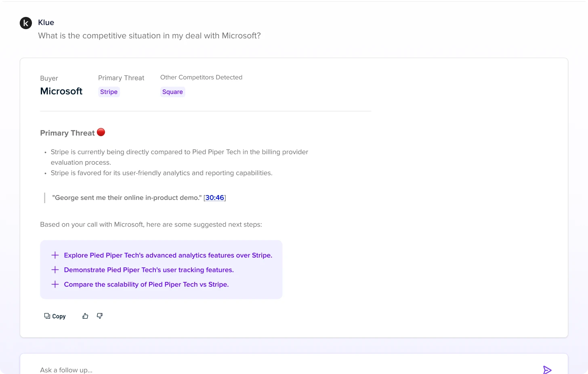Click the 'Primary Threat' section heading
588x374 pixels.
[67, 133]
